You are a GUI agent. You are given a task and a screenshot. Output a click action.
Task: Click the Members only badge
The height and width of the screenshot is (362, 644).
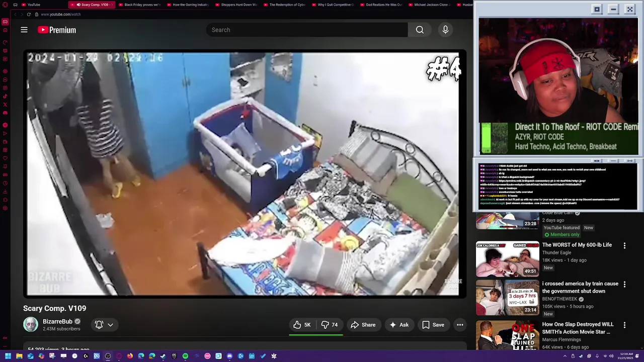[561, 235]
